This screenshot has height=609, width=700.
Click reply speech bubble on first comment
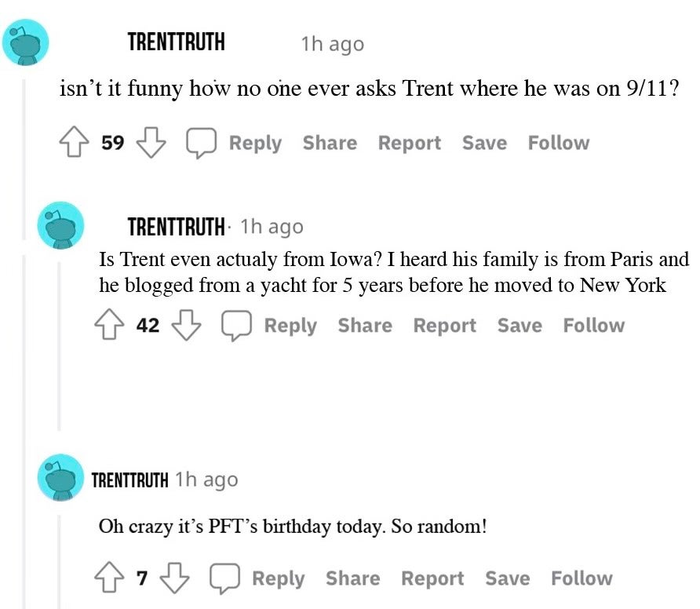[x=200, y=143]
